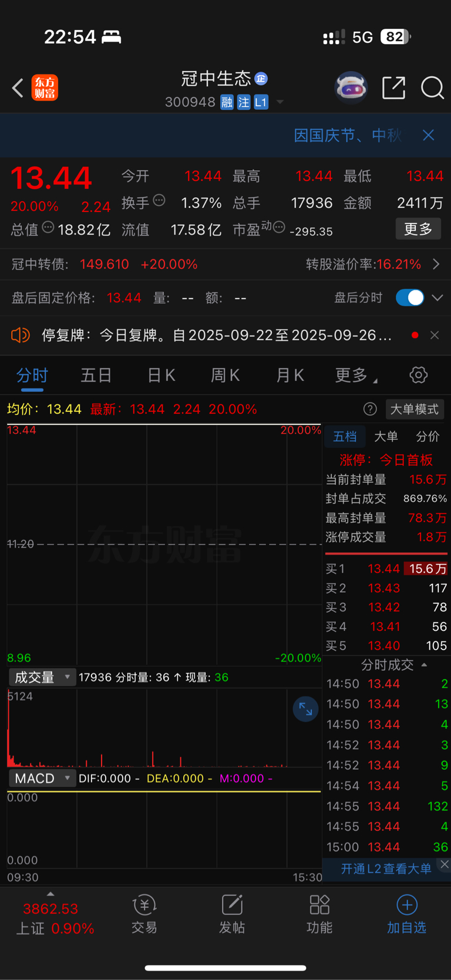Switch to the 月K tab

coord(290,375)
